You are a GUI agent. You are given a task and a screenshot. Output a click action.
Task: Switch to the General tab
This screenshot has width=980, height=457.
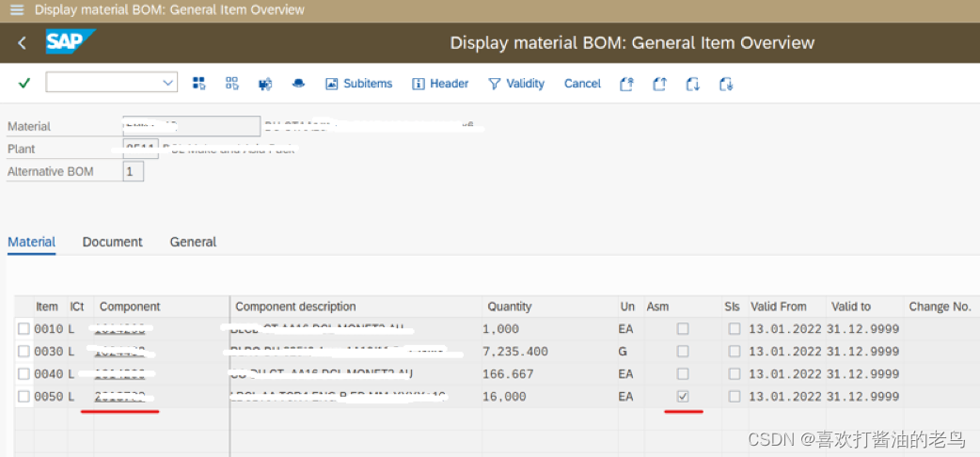[x=193, y=242]
